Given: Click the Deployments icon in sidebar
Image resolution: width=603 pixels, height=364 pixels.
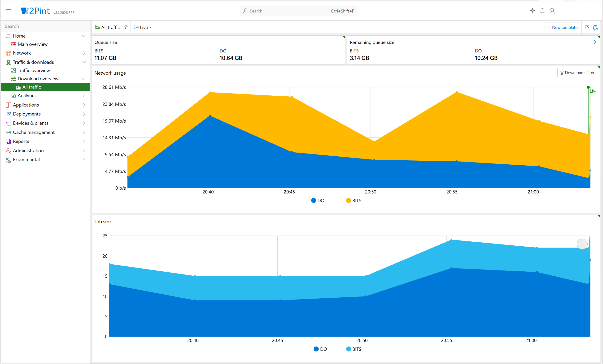Looking at the screenshot, I should click(x=8, y=114).
